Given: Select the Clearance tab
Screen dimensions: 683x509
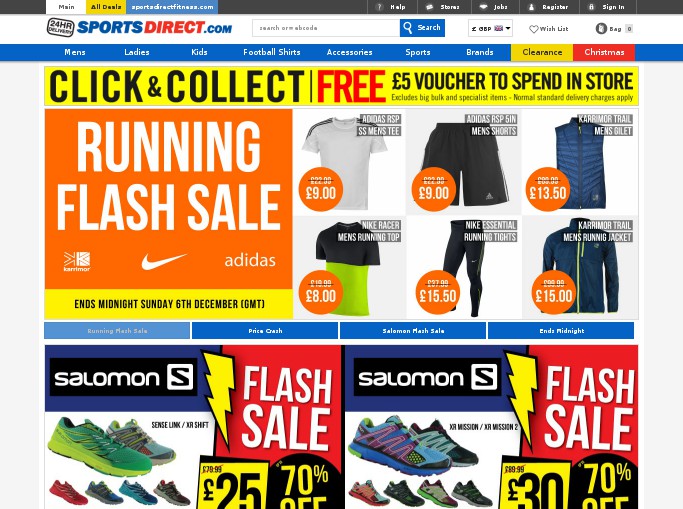Looking at the screenshot, I should (x=542, y=52).
